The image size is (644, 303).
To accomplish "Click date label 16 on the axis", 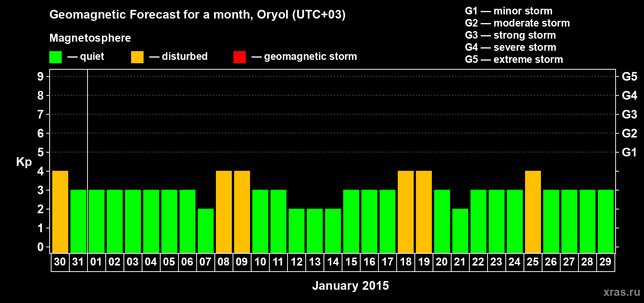I will point(369,262).
